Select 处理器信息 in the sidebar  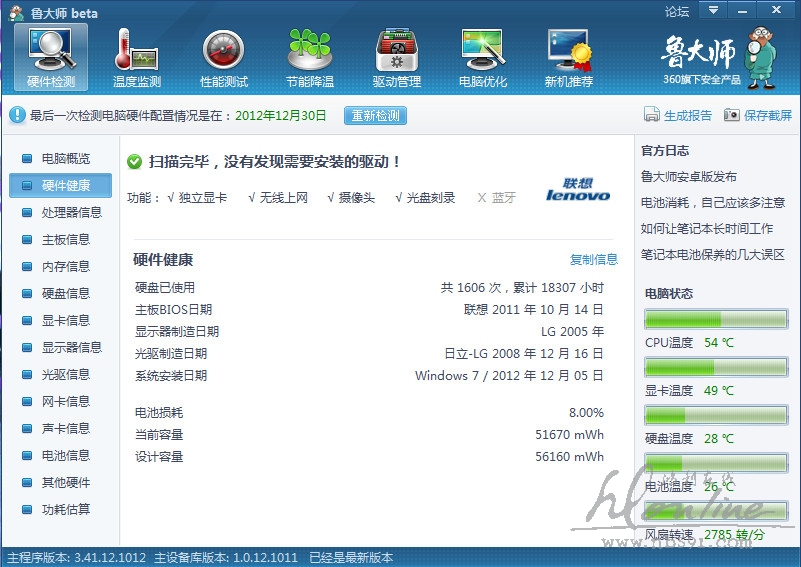pos(71,212)
